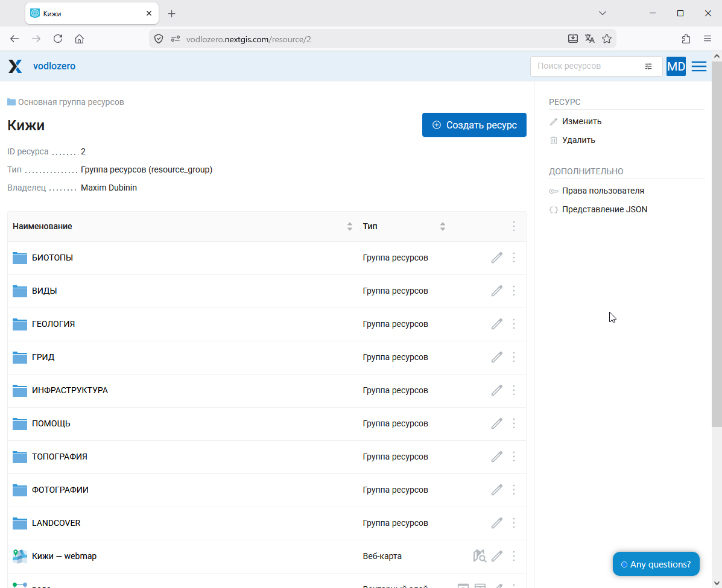Open the ВИДЫ resource group

click(45, 291)
